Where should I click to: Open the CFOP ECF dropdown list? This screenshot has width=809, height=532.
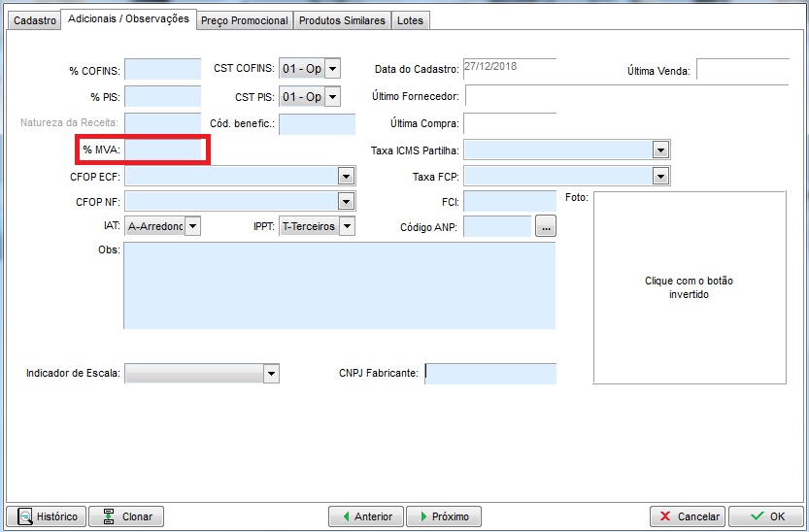pos(345,176)
